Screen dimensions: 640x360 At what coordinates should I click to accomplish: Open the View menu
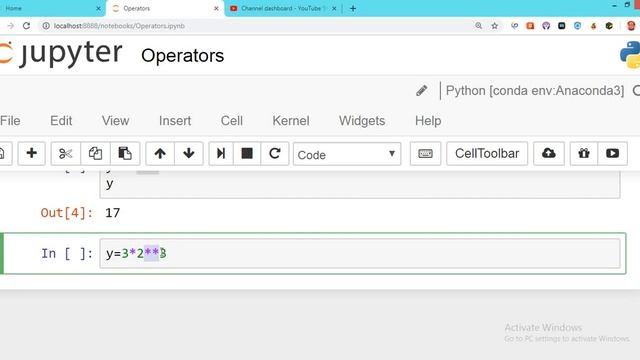pyautogui.click(x=116, y=121)
